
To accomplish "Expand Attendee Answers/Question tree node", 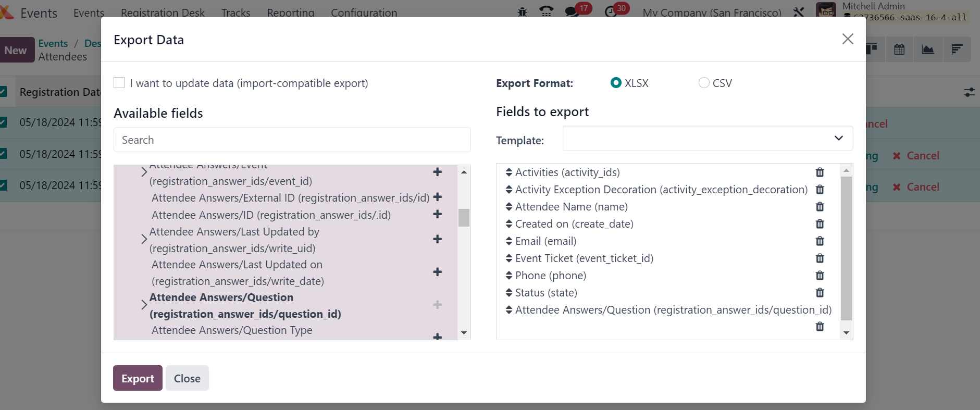I will (x=144, y=305).
